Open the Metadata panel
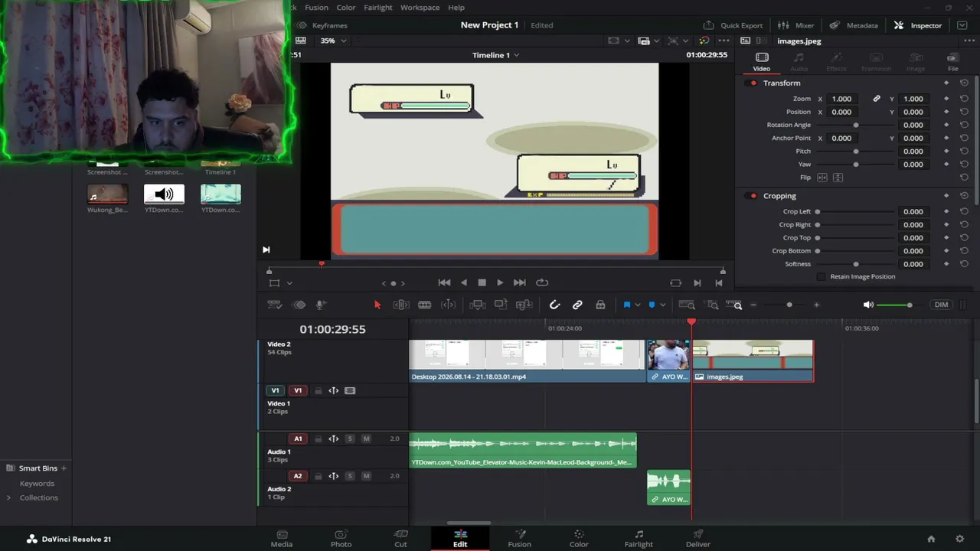Screen dimensions: 980x551 (x=854, y=25)
